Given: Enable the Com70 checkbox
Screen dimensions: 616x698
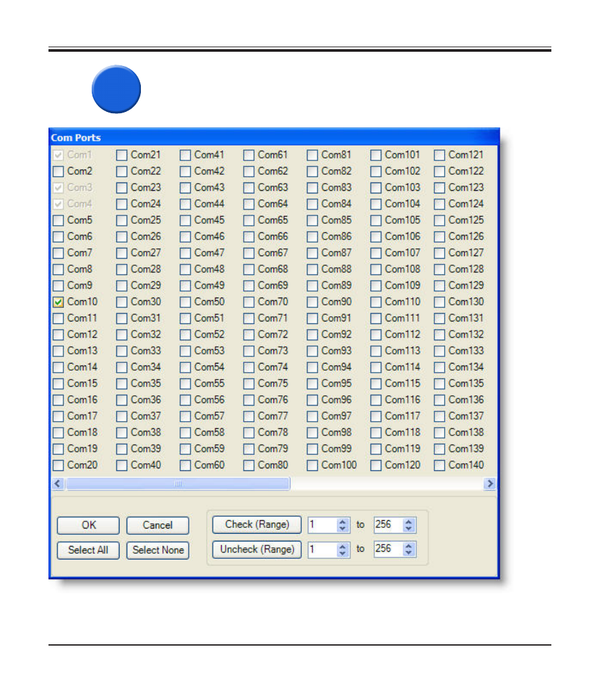Looking at the screenshot, I should coord(249,302).
